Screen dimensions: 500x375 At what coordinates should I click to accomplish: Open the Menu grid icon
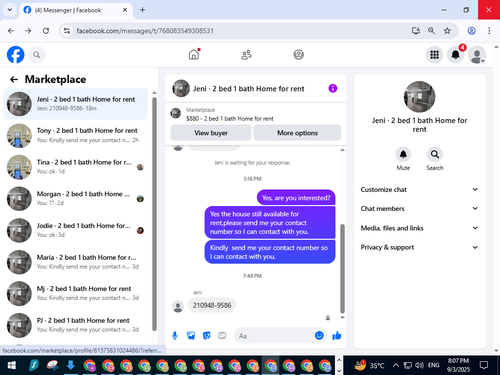click(x=434, y=55)
